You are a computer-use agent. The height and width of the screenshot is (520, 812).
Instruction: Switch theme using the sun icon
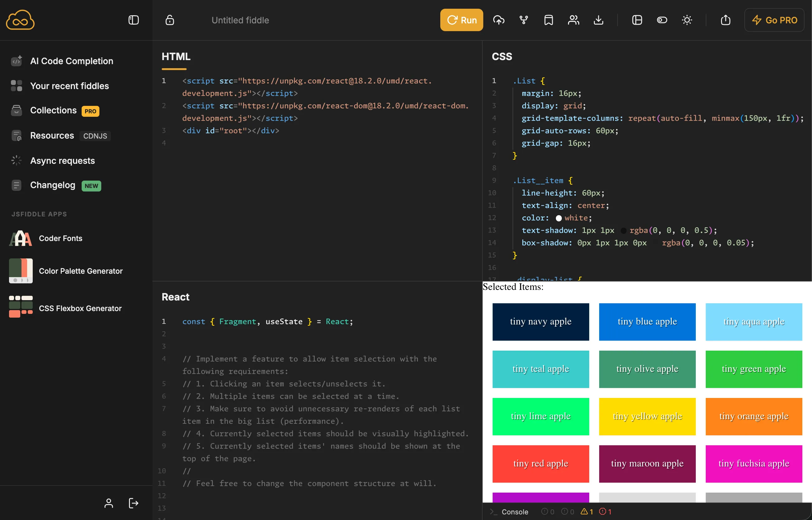click(x=687, y=20)
